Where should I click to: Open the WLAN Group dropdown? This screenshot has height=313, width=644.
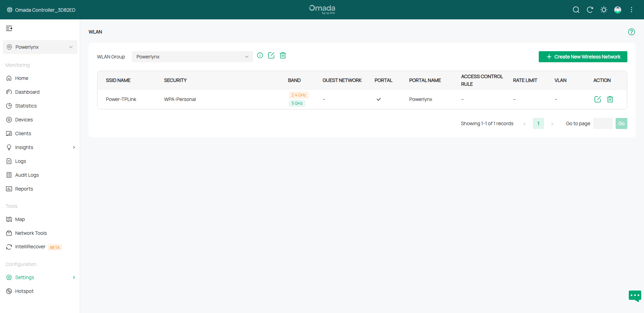click(x=193, y=57)
